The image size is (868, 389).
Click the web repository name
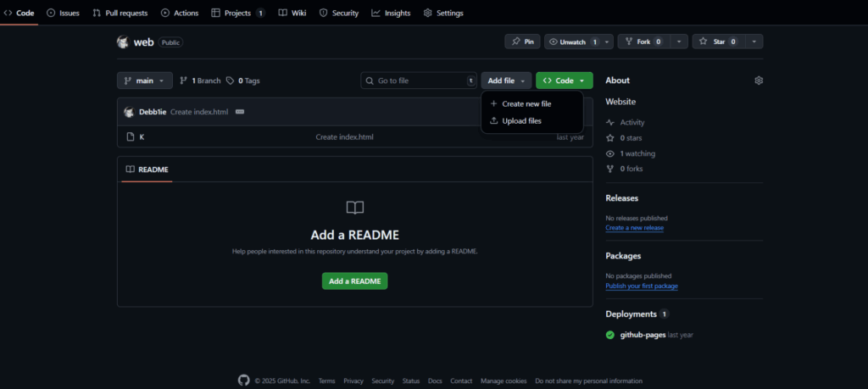tap(143, 42)
